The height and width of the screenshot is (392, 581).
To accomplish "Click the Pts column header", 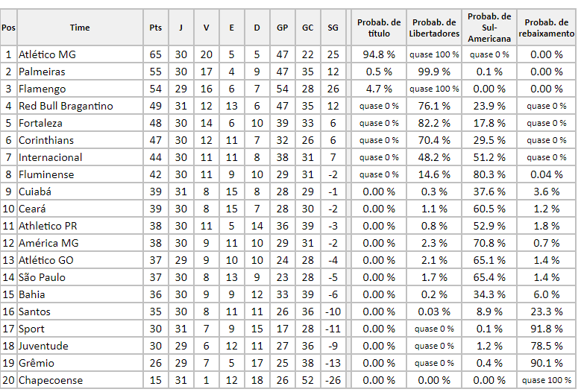I will [x=155, y=28].
